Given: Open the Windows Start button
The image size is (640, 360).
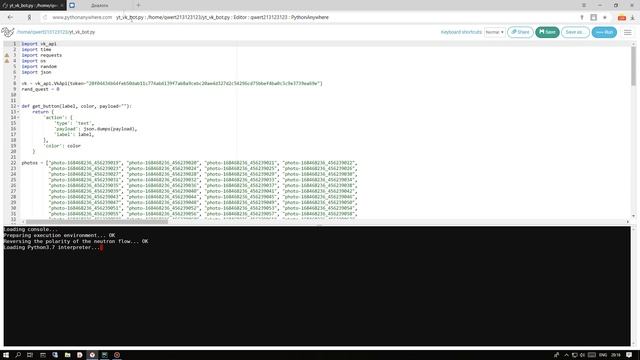Looking at the screenshot, I should point(6,355).
